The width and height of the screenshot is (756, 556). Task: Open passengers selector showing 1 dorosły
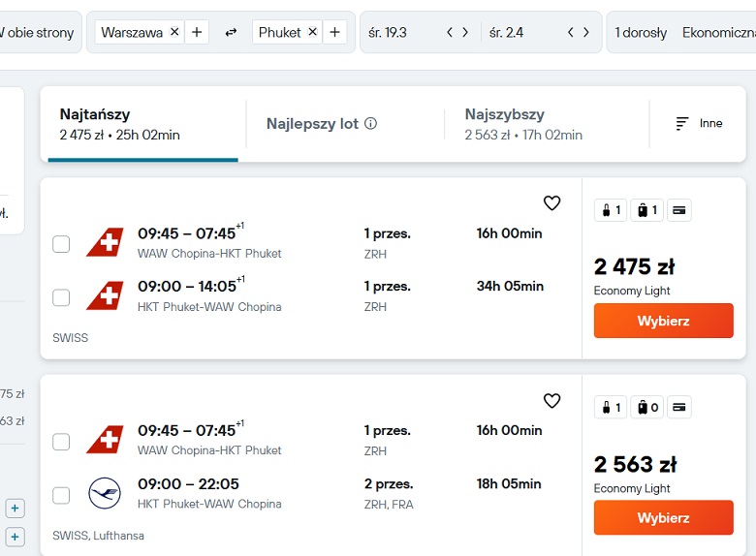point(641,32)
